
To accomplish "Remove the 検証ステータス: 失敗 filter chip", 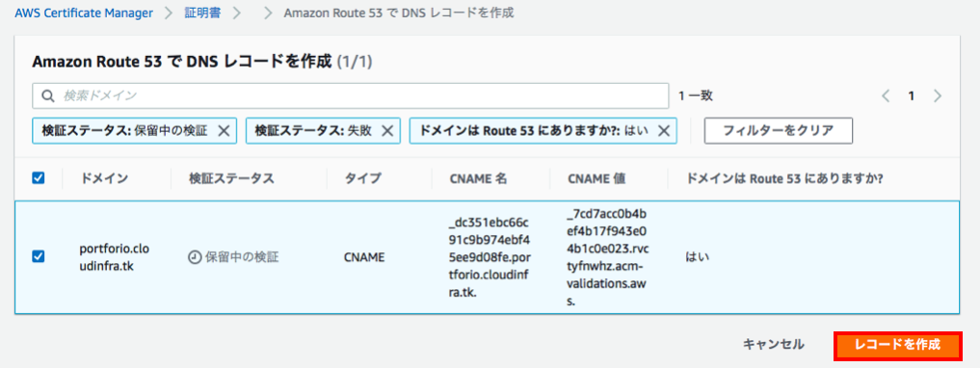I will (x=386, y=131).
